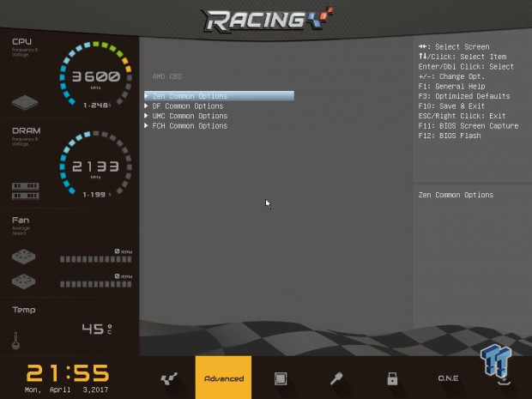Image resolution: width=532 pixels, height=399 pixels.
Task: Click the Zen Common Options description text
Action: click(456, 195)
